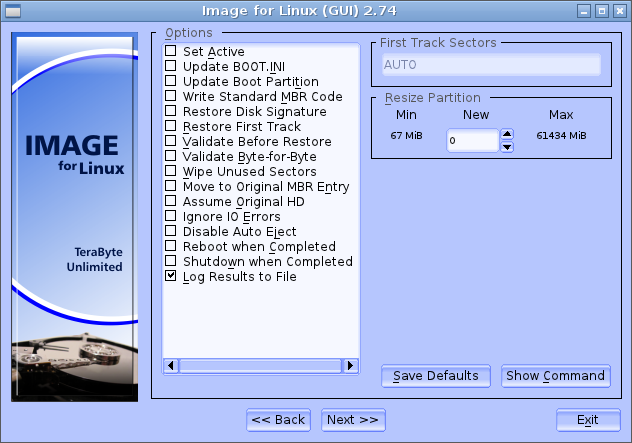Enable Restore Disk Signature
Viewport: 632px width, 443px height.
tap(170, 111)
